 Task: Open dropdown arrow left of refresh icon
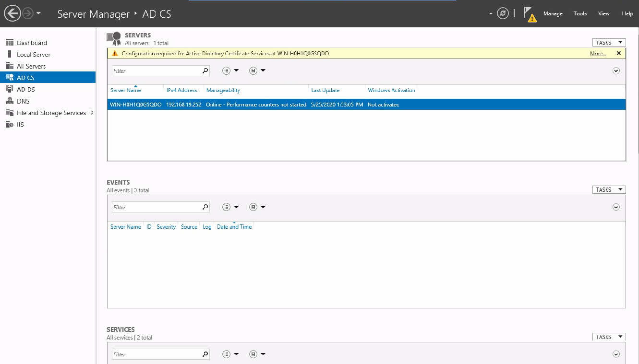click(x=491, y=13)
